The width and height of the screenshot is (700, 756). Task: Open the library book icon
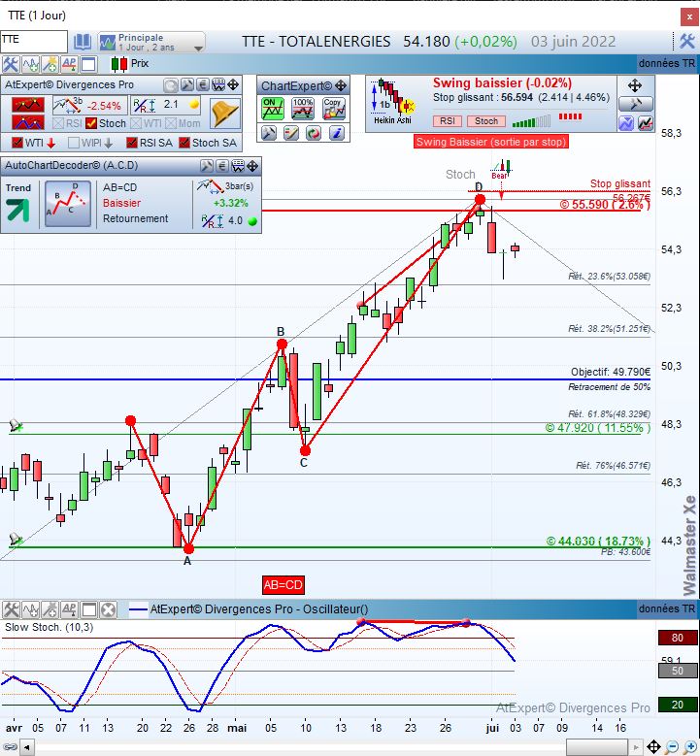click(82, 42)
